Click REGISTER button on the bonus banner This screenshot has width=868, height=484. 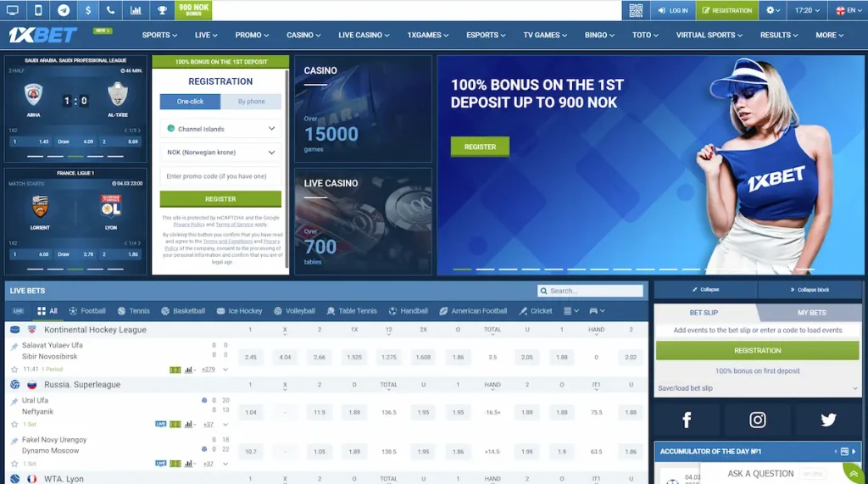[480, 147]
